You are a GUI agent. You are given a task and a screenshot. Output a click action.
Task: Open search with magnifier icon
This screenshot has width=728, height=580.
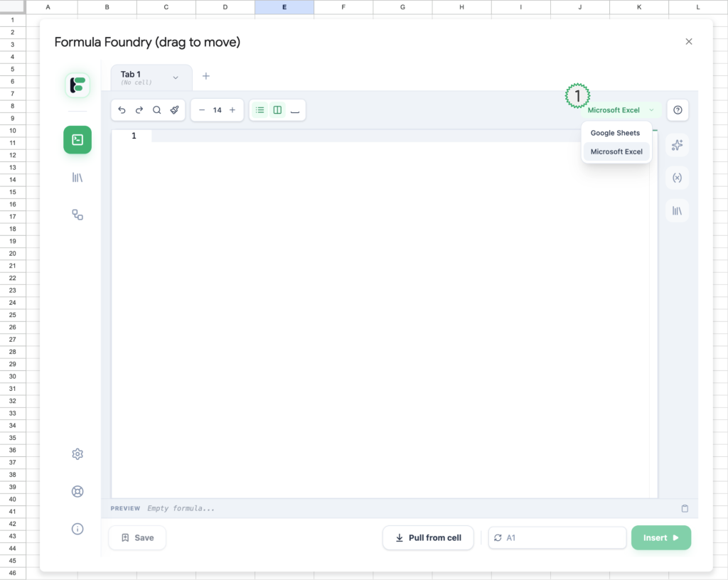pos(157,110)
